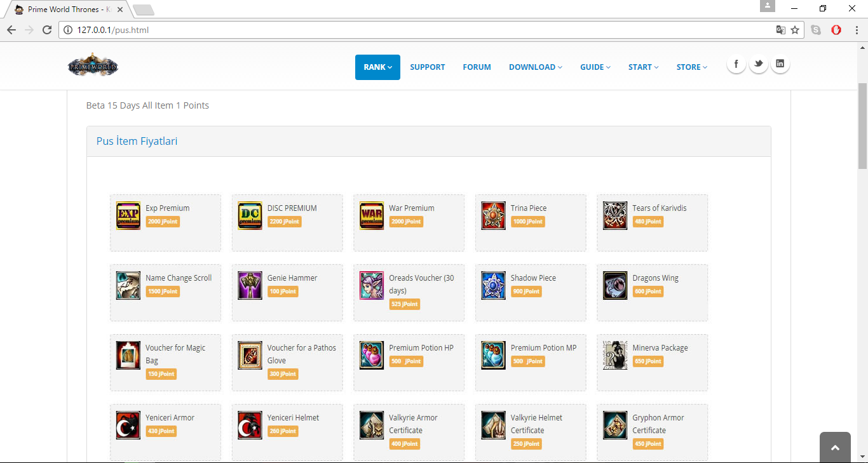Image resolution: width=868 pixels, height=463 pixels.
Task: Click the 1000 jPoint badge under Trina Piece
Action: click(527, 222)
